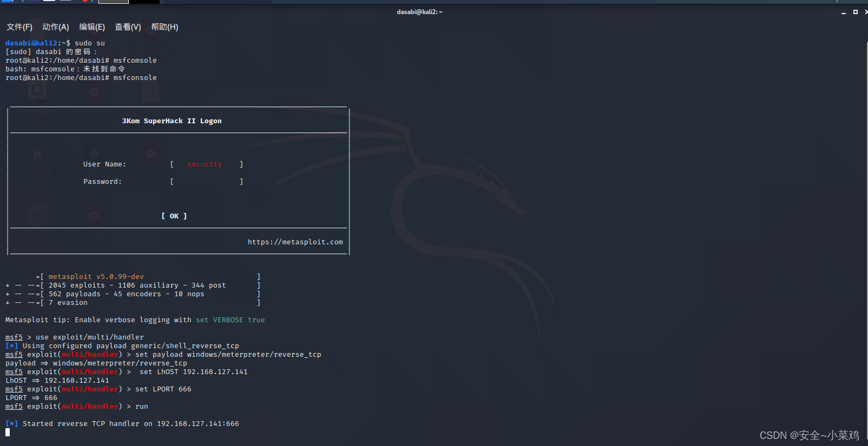Open the 文件(F) menu
The image size is (868, 446).
(19, 27)
